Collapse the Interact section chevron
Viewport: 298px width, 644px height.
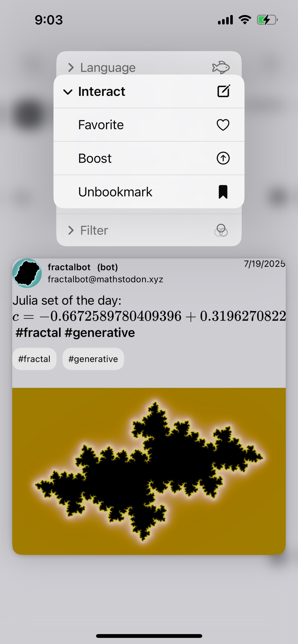(68, 92)
